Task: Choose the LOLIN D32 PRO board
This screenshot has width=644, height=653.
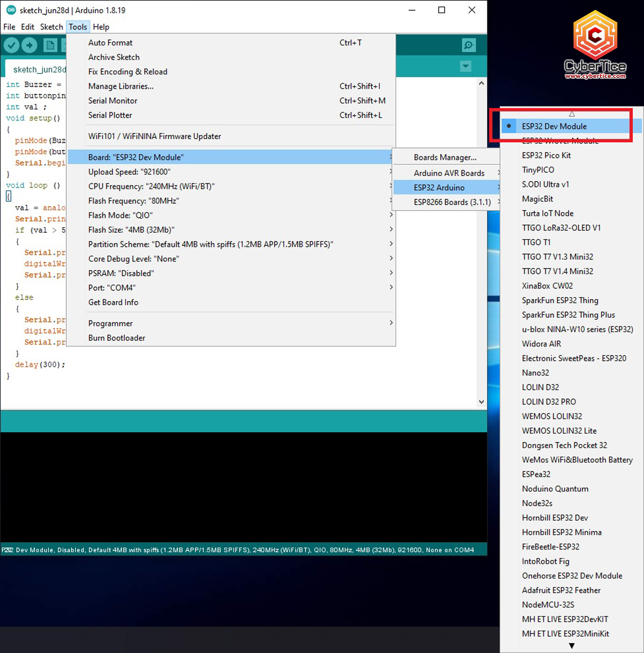Action: pyautogui.click(x=549, y=402)
